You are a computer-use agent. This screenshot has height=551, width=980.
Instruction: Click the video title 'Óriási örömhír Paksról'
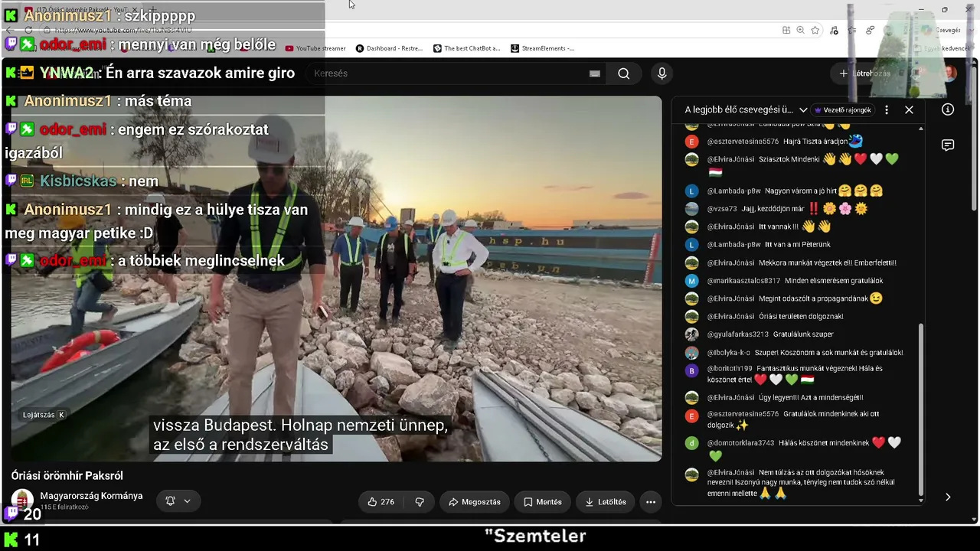click(67, 476)
